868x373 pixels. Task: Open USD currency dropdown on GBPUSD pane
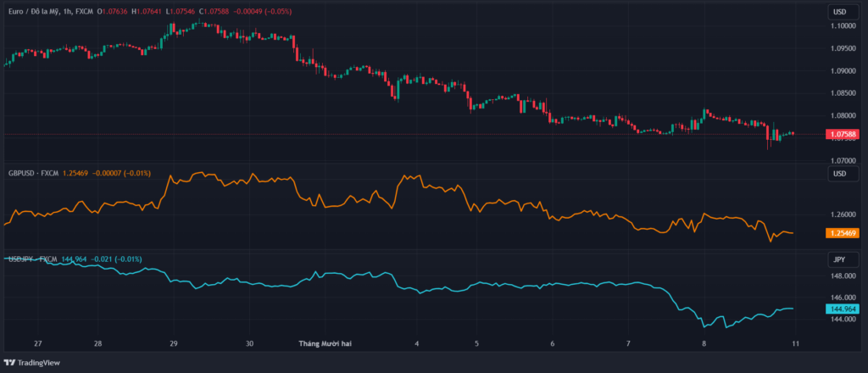(838, 174)
